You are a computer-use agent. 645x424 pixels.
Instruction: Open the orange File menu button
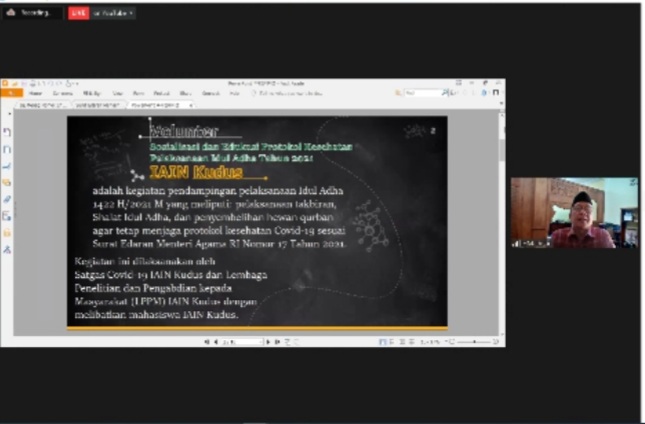(12, 93)
